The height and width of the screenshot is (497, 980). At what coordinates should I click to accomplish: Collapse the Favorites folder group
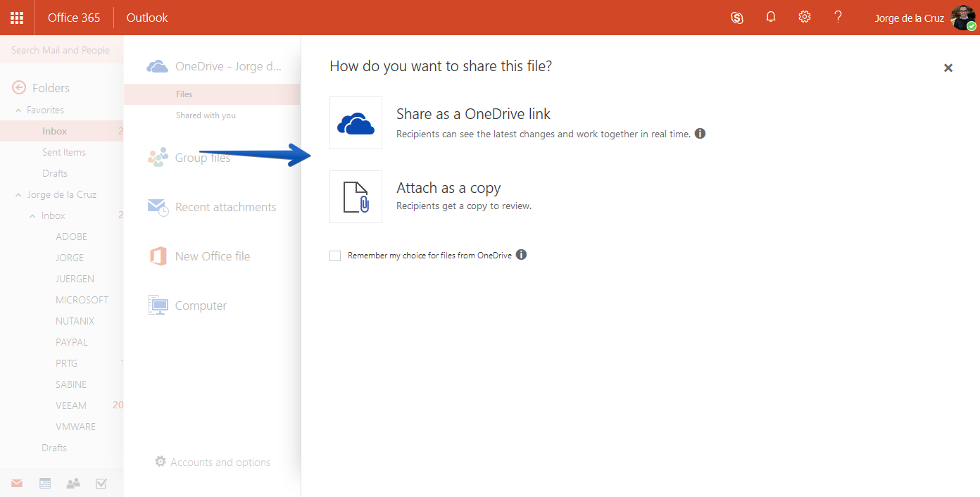(x=19, y=111)
